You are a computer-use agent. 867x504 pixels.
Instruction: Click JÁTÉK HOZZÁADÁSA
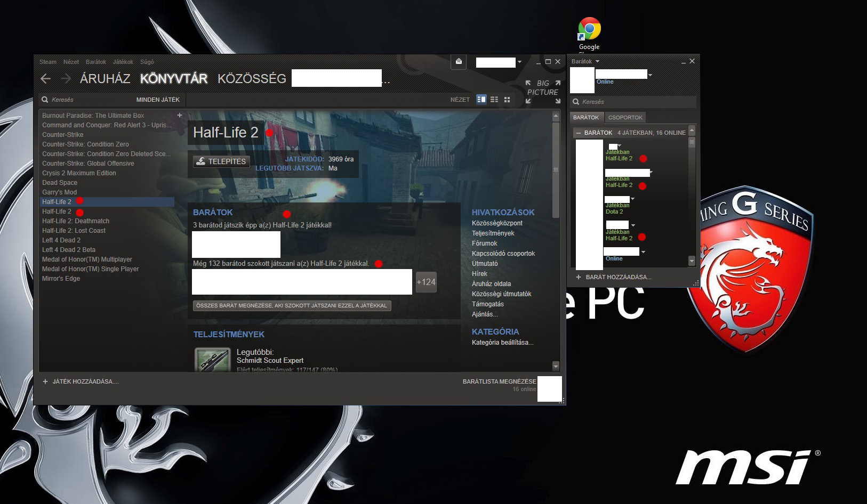click(85, 381)
